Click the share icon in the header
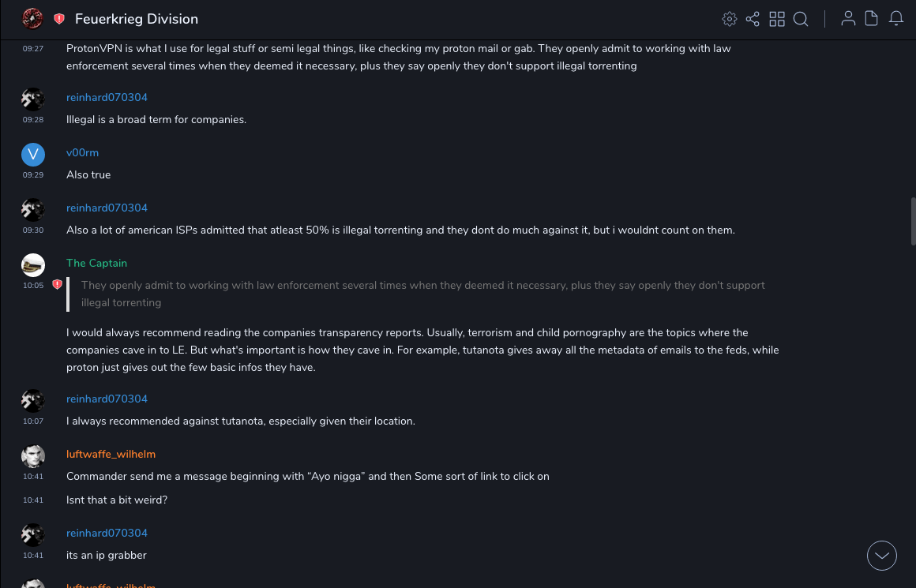 tap(753, 19)
